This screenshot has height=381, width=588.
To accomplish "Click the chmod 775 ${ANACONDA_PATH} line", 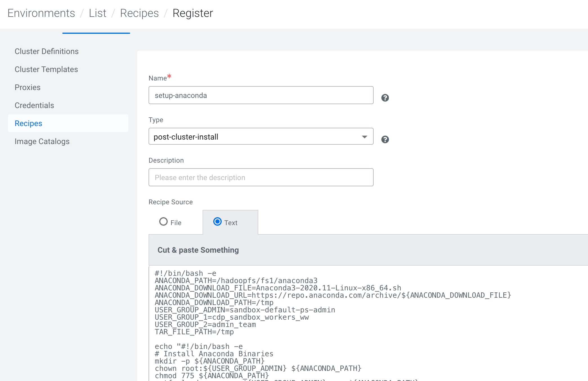I will (212, 376).
